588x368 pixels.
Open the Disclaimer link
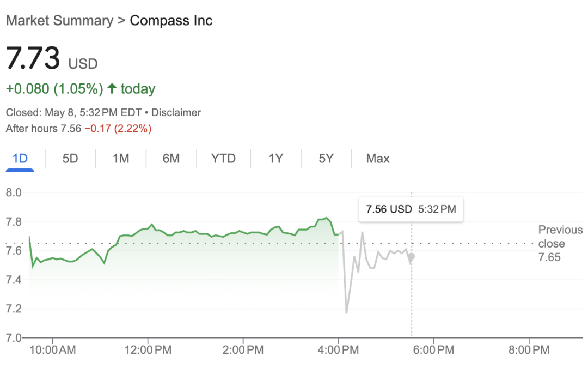point(176,113)
